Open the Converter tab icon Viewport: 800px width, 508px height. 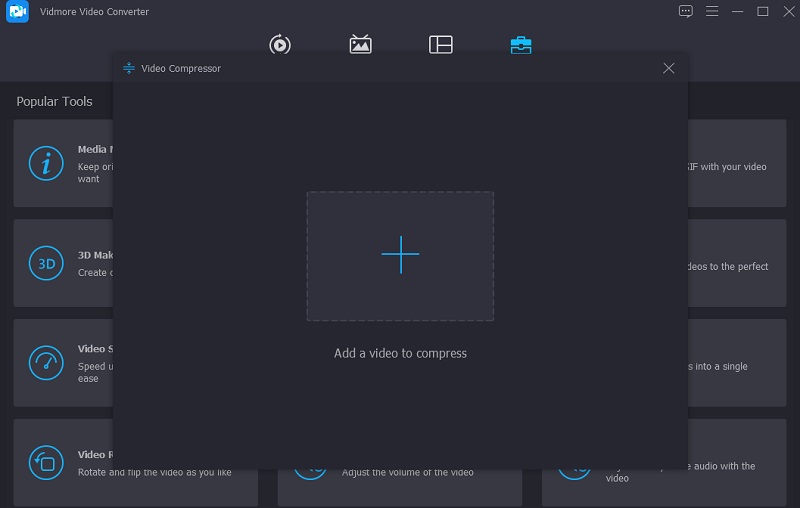(280, 45)
